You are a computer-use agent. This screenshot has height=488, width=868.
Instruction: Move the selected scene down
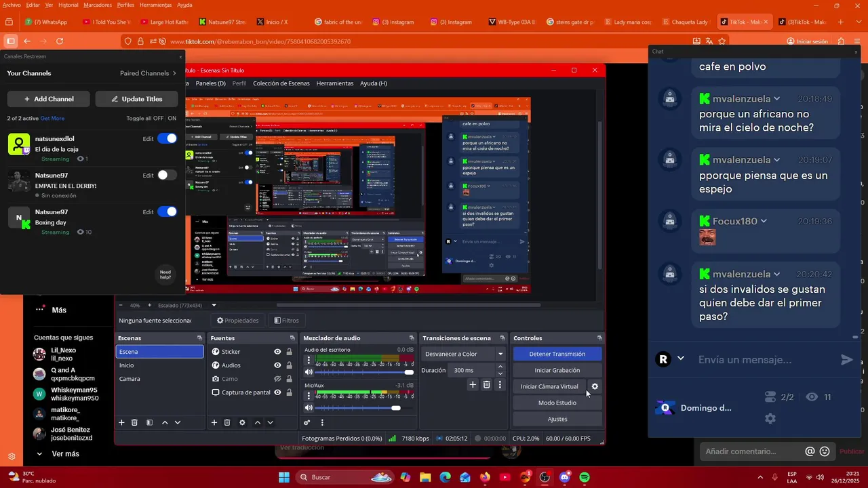178,422
